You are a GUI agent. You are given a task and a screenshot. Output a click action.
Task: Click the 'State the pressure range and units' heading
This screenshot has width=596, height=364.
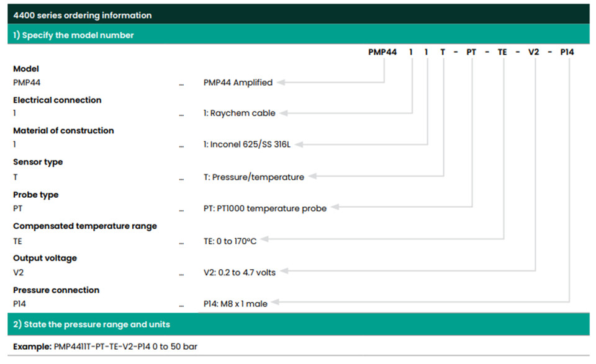pyautogui.click(x=92, y=324)
